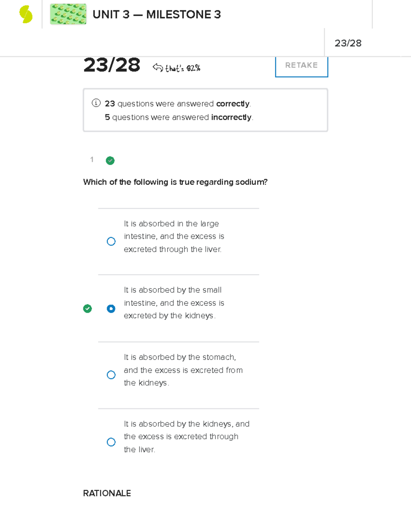Click the sodium question prompt text
Viewport: 411px width, 532px height.
coord(175,182)
